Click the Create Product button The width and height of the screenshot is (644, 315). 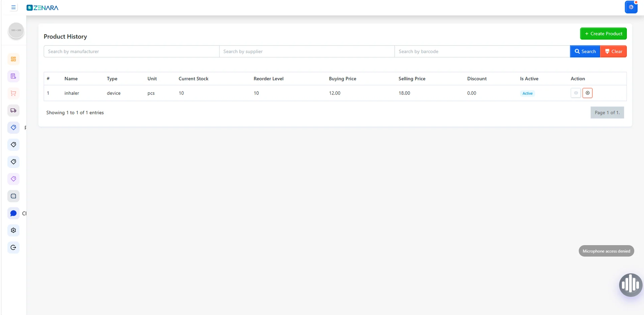[x=603, y=34]
